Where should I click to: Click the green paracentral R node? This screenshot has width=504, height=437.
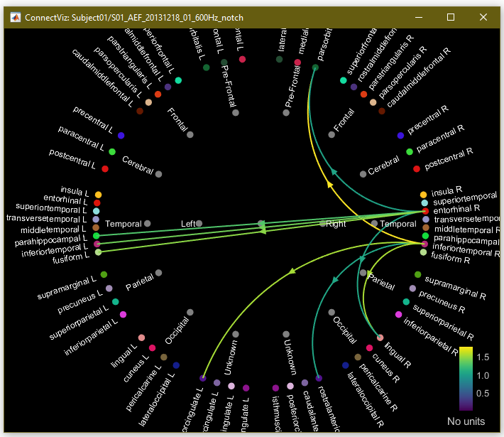coord(410,151)
